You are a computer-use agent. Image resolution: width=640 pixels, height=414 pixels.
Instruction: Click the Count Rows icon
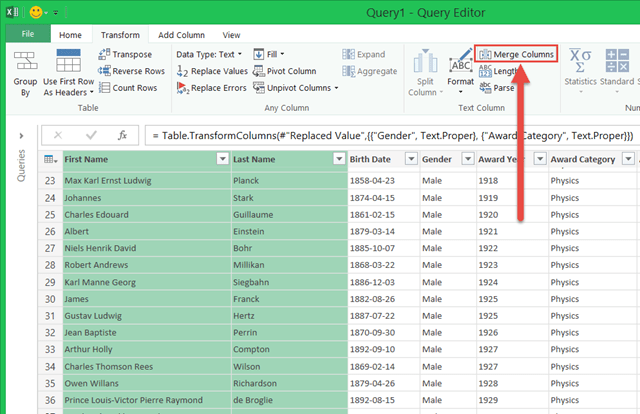click(x=105, y=88)
